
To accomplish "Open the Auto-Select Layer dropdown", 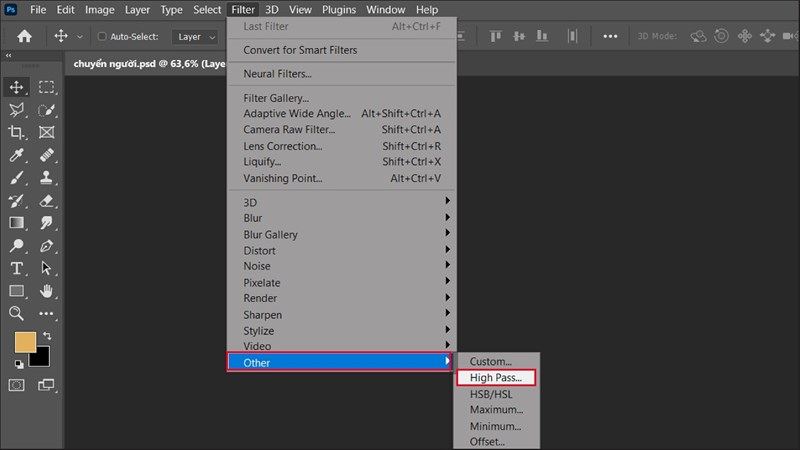I will pyautogui.click(x=195, y=37).
